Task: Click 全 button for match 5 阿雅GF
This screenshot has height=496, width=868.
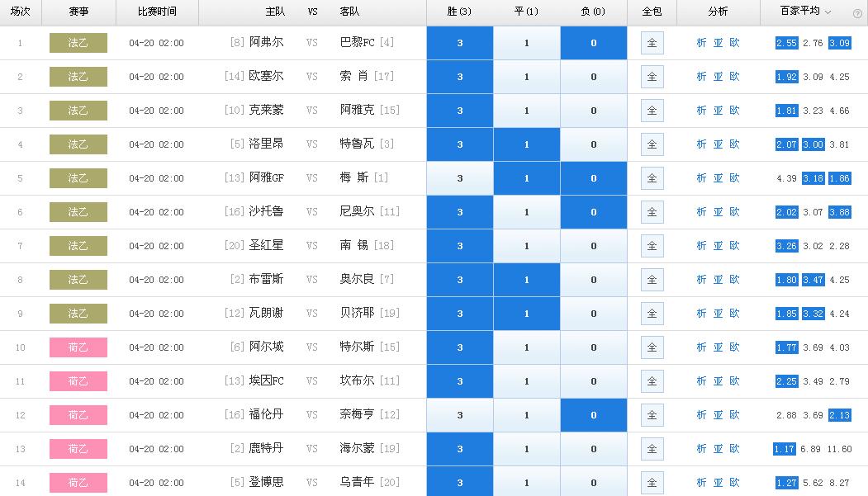Action: [652, 178]
